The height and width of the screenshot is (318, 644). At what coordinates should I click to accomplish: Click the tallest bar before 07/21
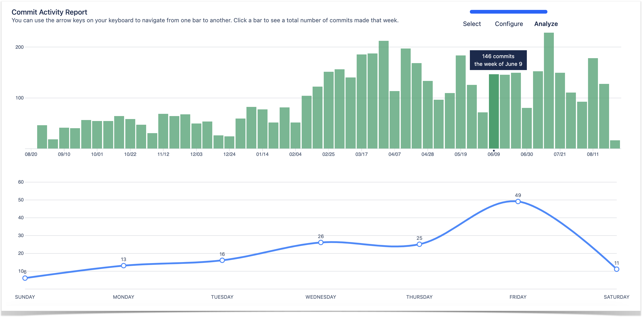(549, 91)
